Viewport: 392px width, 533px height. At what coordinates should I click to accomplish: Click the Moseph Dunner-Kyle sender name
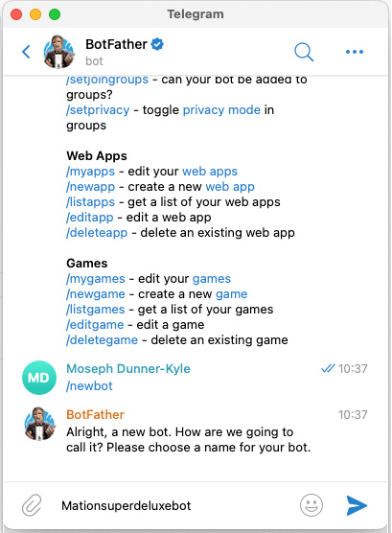(x=128, y=369)
